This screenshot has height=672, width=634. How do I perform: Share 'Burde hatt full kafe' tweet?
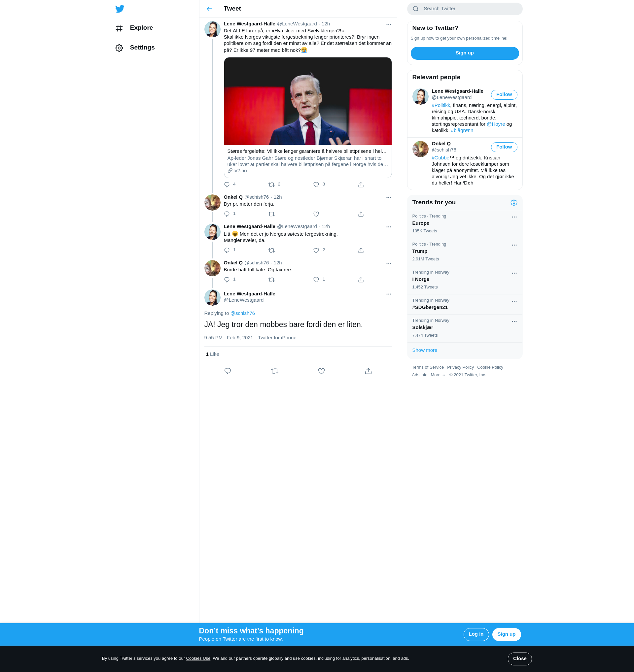coord(361,280)
